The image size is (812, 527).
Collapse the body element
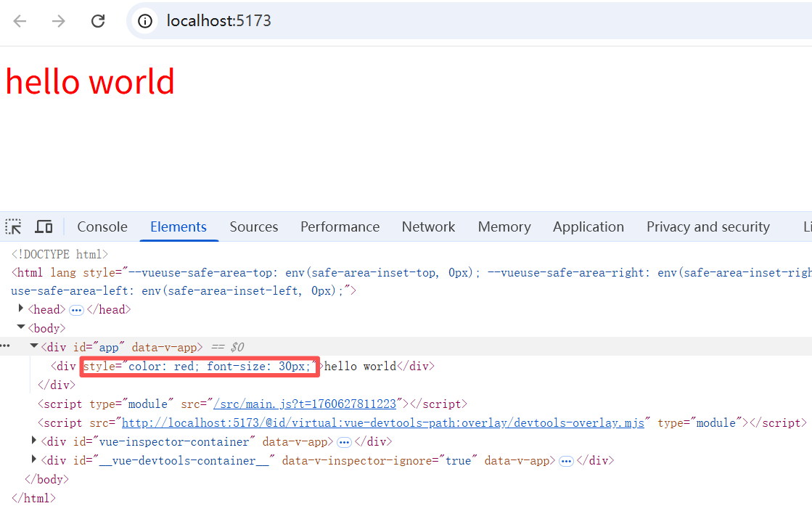(x=21, y=327)
